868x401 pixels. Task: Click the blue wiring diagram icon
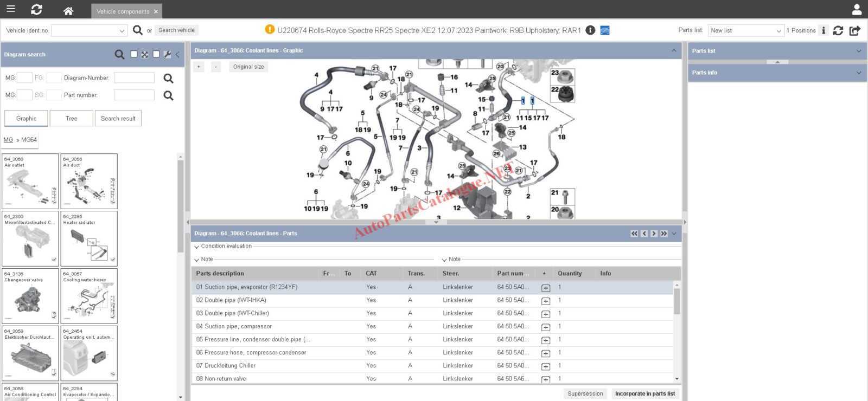point(605,30)
